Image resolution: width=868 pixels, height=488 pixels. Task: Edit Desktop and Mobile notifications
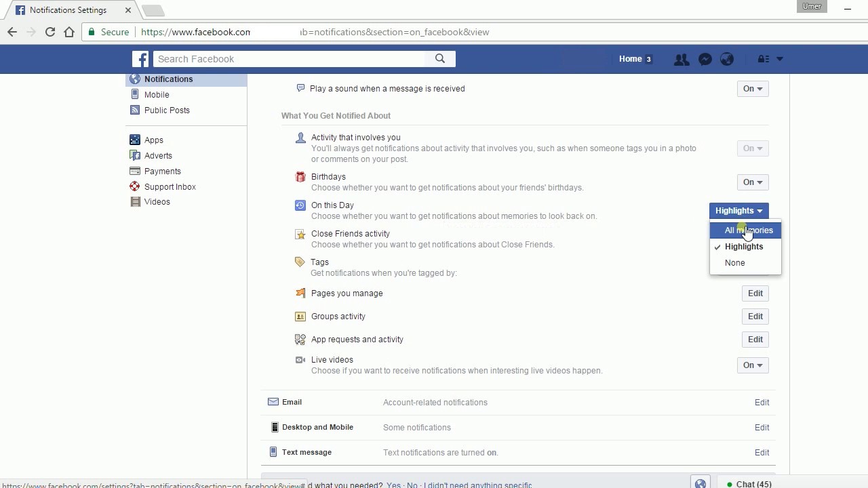(x=762, y=428)
